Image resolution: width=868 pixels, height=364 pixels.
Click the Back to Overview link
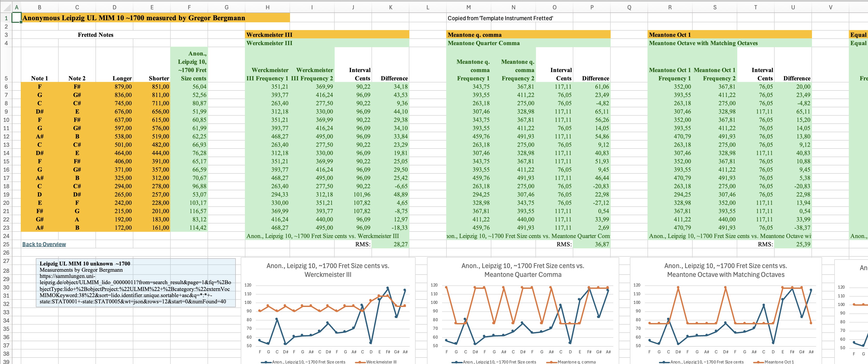pos(44,244)
